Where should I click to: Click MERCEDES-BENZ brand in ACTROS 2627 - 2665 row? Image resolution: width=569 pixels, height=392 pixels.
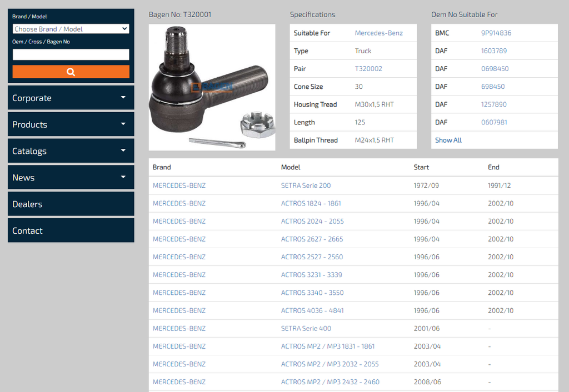179,239
